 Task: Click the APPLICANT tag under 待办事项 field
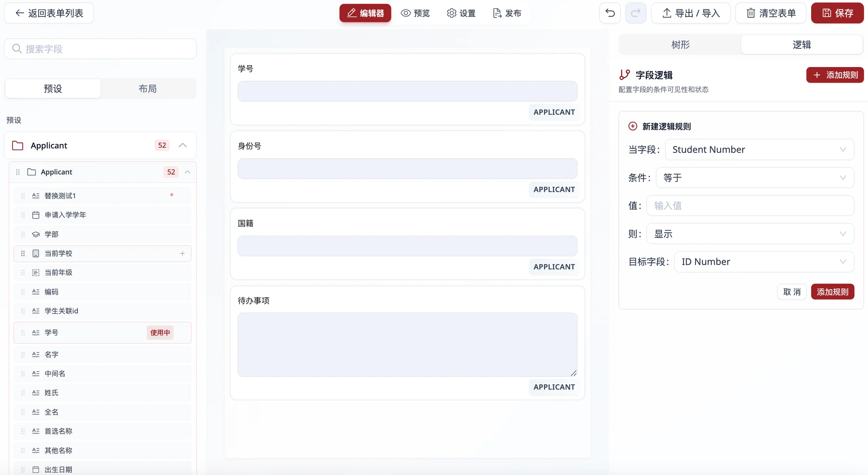point(554,387)
